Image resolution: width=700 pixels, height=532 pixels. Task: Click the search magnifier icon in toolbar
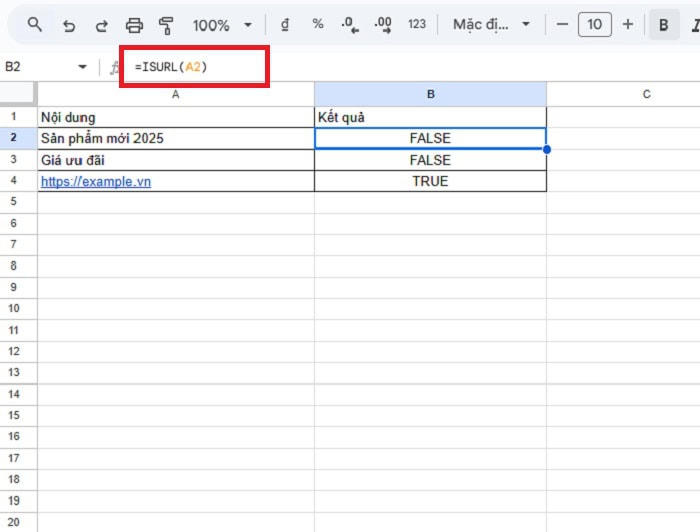(x=35, y=24)
